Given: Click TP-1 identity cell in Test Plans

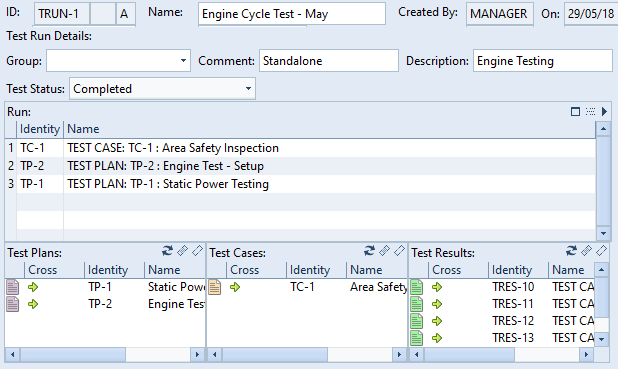Looking at the screenshot, I should (x=100, y=287).
